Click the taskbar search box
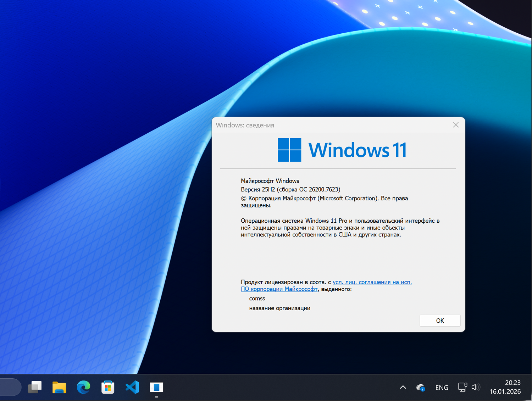This screenshot has height=401, width=532. pyautogui.click(x=10, y=387)
